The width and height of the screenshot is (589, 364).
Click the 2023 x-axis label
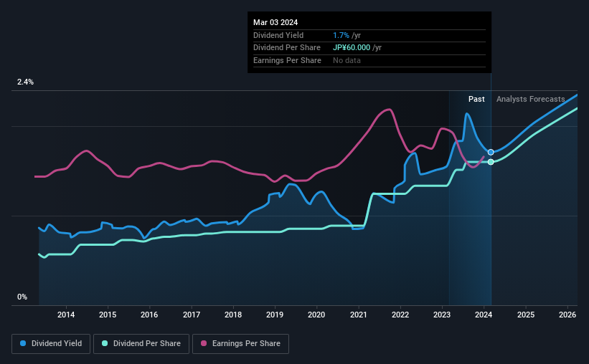pyautogui.click(x=442, y=315)
